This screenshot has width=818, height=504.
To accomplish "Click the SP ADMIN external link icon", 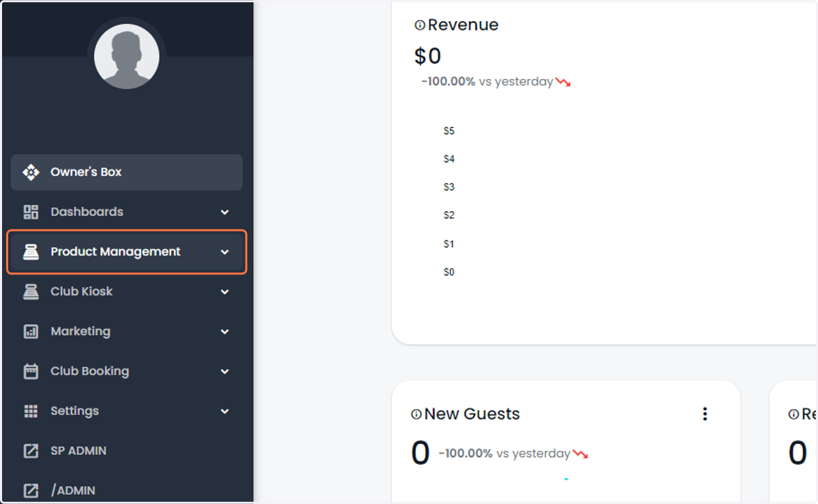I will (x=31, y=451).
